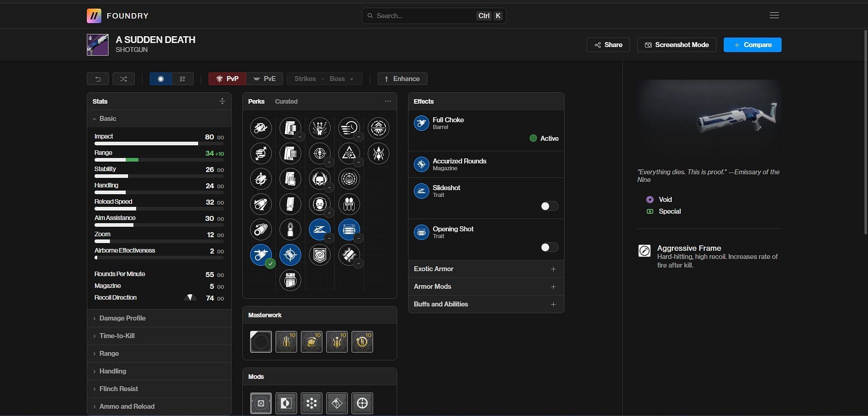
Task: Click the Share button
Action: click(x=608, y=45)
